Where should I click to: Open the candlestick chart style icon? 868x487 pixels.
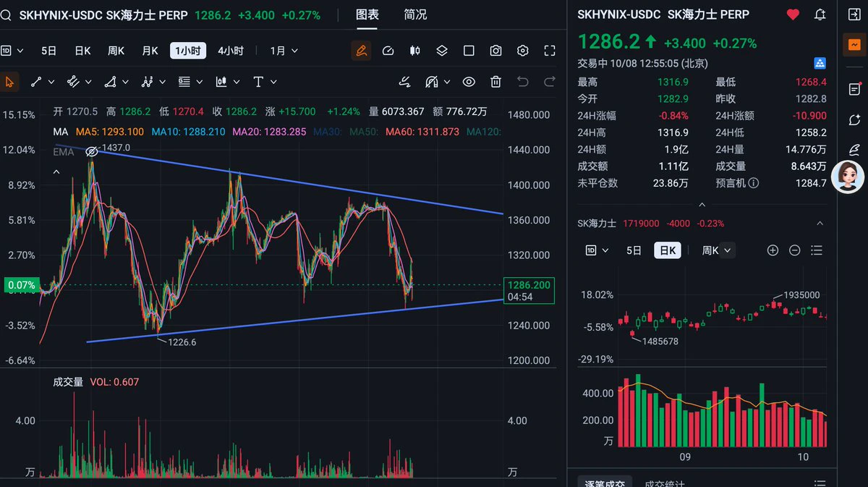414,51
